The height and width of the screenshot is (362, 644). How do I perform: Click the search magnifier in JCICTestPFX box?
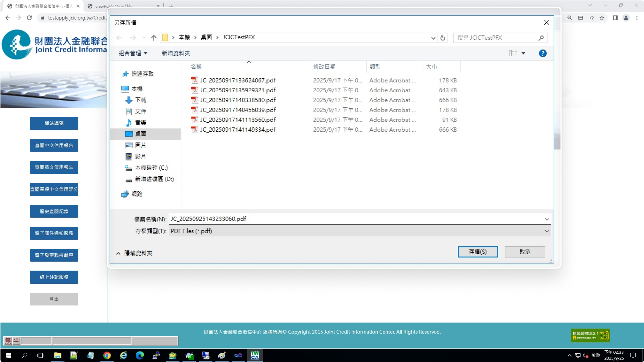click(541, 38)
